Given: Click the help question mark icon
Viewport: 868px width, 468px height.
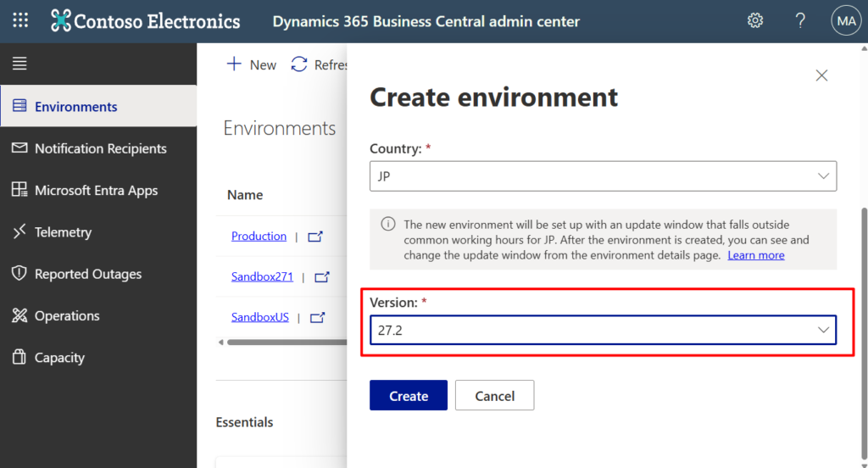Looking at the screenshot, I should click(x=799, y=21).
